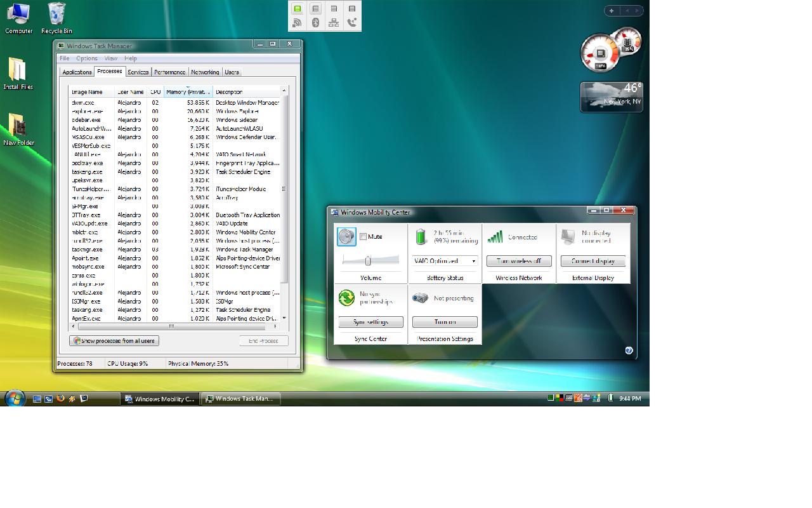Click the clock showing 9:44 PM
Viewport: 812px width, 508px height.
pyautogui.click(x=631, y=399)
